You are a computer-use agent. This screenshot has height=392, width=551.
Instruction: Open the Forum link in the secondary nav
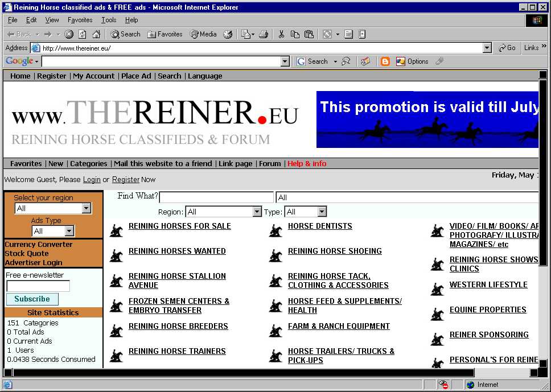270,163
